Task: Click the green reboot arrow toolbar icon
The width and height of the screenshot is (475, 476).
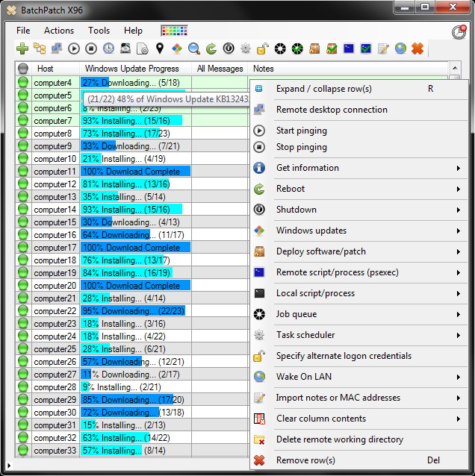Action: [x=211, y=48]
